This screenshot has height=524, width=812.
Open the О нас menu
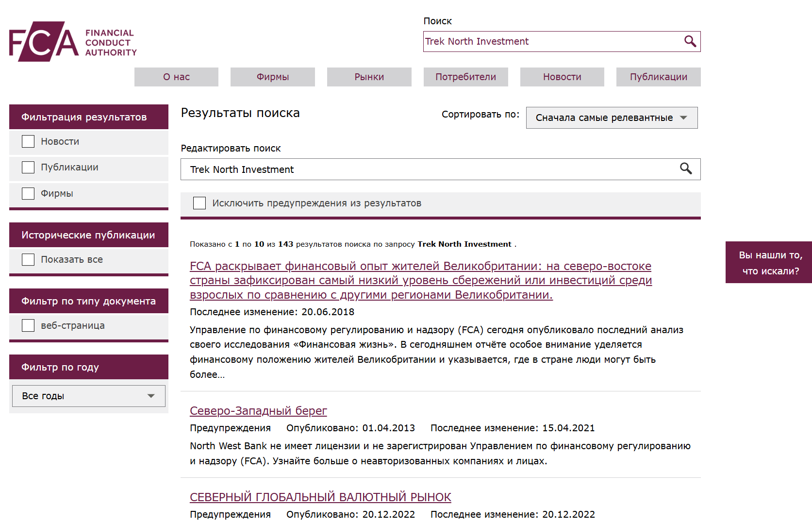coord(176,77)
